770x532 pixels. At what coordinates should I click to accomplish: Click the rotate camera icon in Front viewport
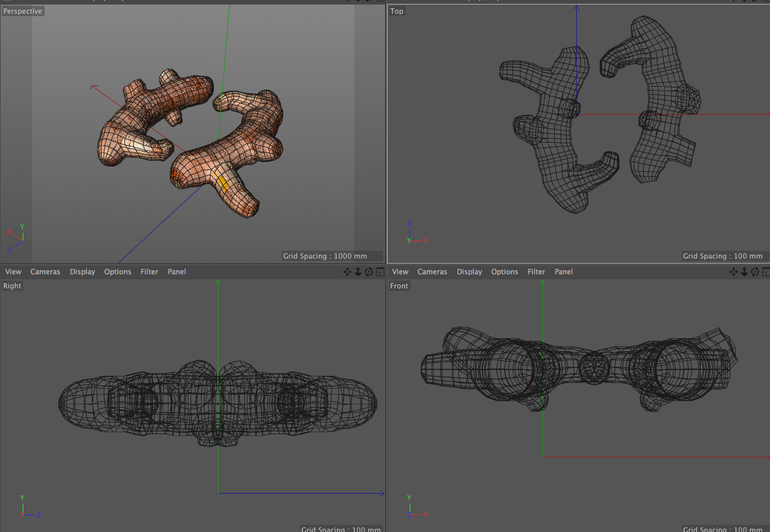point(756,272)
